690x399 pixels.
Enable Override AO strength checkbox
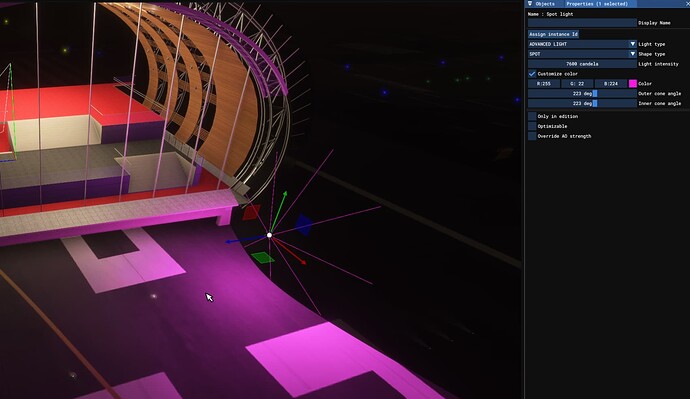(x=532, y=136)
